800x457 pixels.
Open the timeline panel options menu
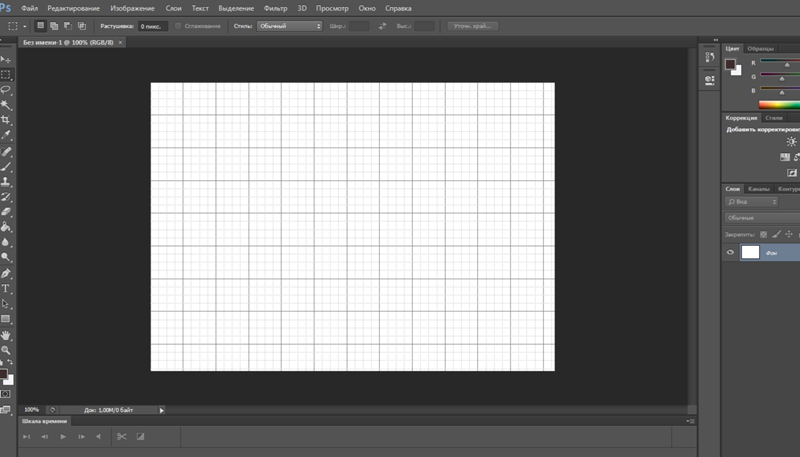click(691, 421)
